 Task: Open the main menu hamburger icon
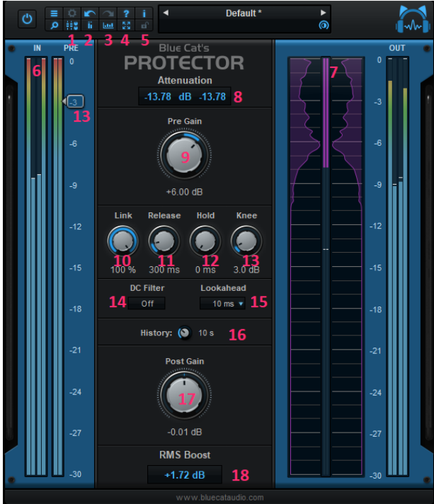(54, 13)
